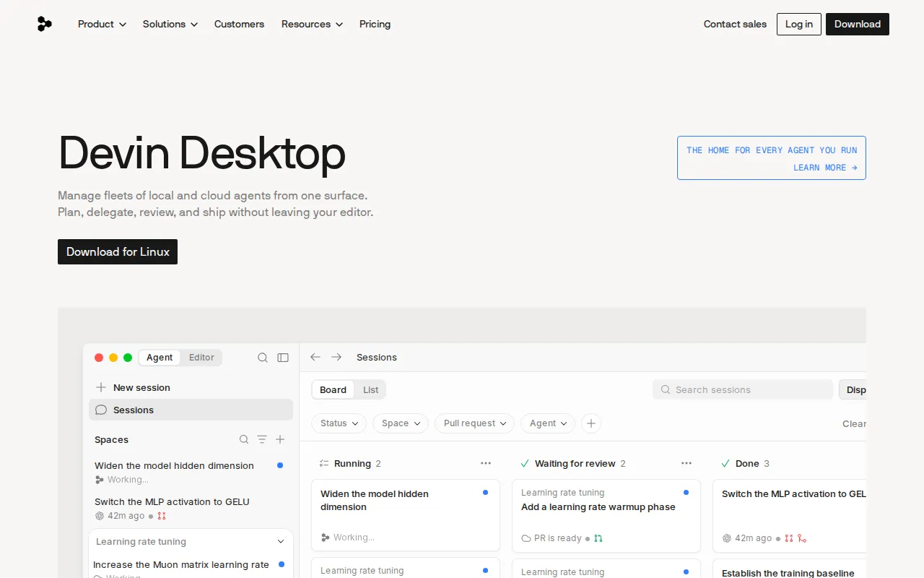Open the Learn more banner link
The height and width of the screenshot is (578, 924).
click(x=772, y=158)
